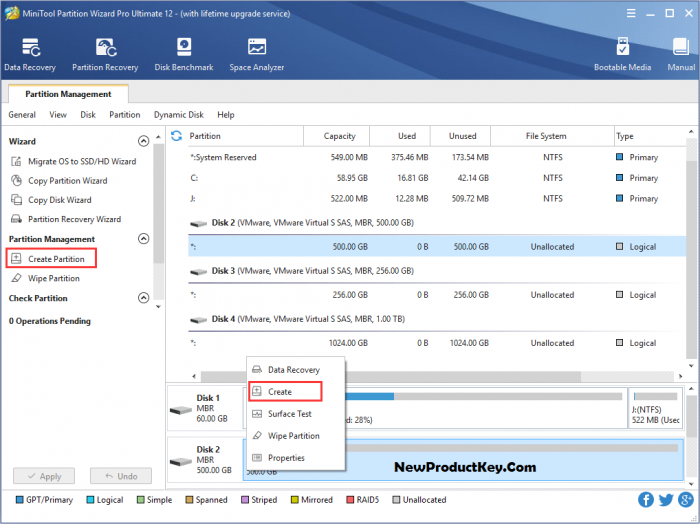Open the Twitter share icon
This screenshot has width=700, height=524.
pos(665,499)
